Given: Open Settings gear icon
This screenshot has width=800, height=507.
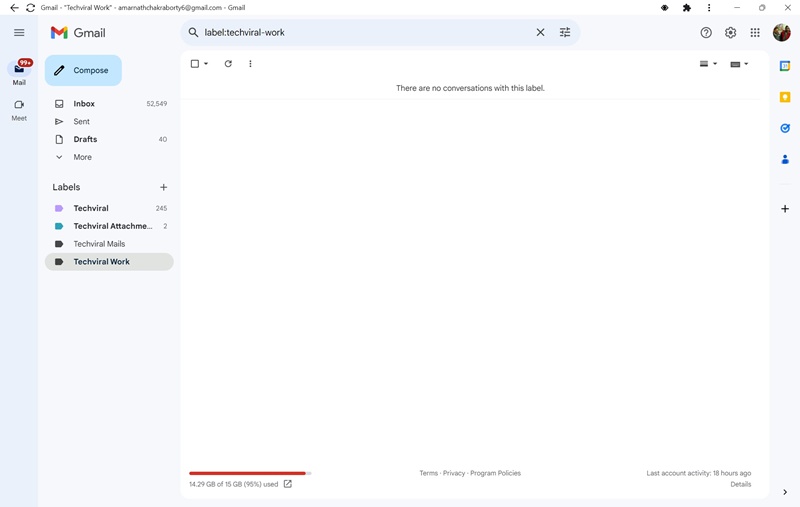Looking at the screenshot, I should pyautogui.click(x=730, y=33).
